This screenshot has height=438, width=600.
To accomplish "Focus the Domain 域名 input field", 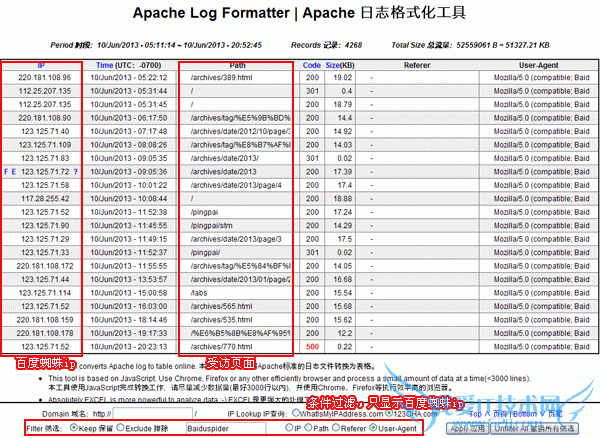I will (153, 414).
